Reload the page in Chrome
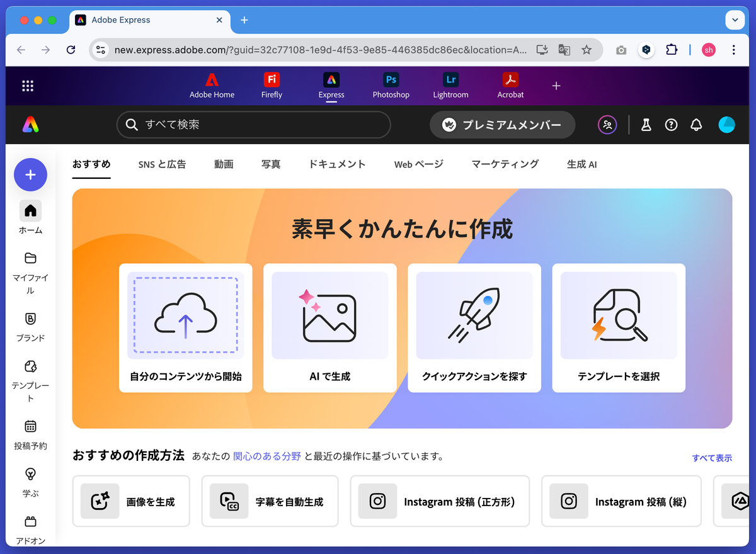Image resolution: width=756 pixels, height=554 pixels. point(71,50)
